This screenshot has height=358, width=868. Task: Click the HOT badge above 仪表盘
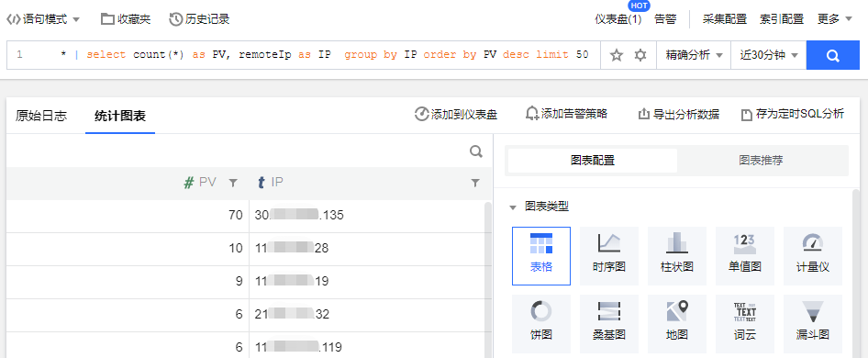(640, 6)
